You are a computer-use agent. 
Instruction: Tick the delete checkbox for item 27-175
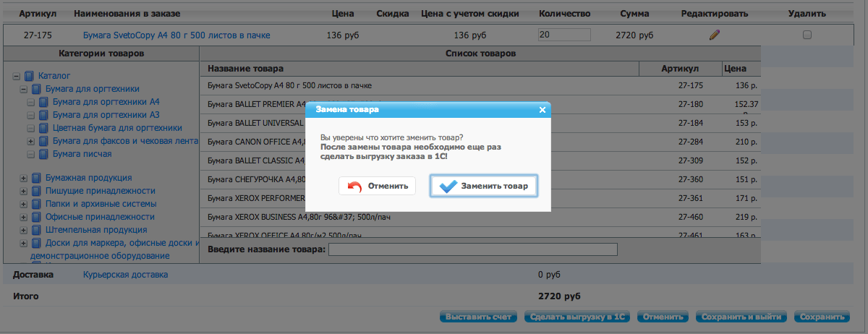click(x=807, y=35)
